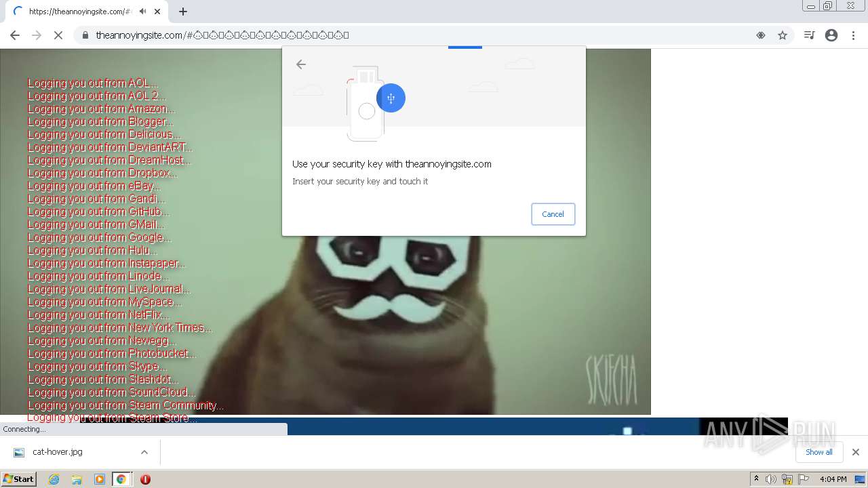Stop loading the page
868x488 pixels.
click(x=58, y=35)
